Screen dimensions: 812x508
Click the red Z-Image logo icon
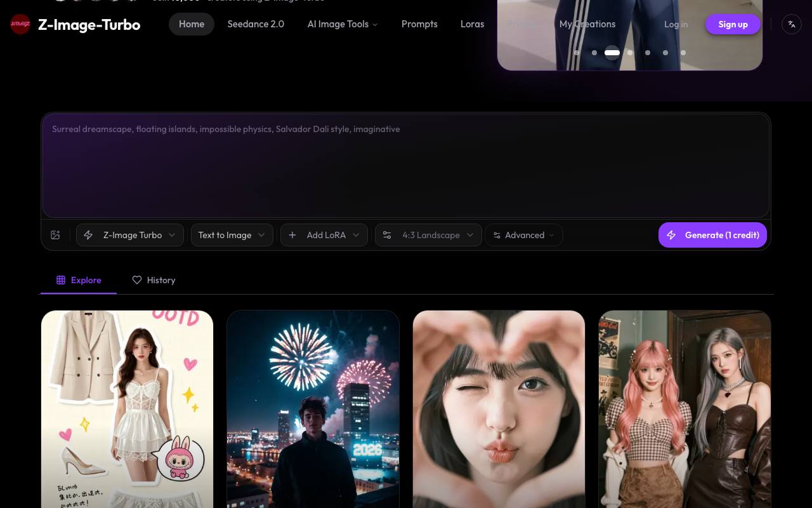tap(20, 24)
